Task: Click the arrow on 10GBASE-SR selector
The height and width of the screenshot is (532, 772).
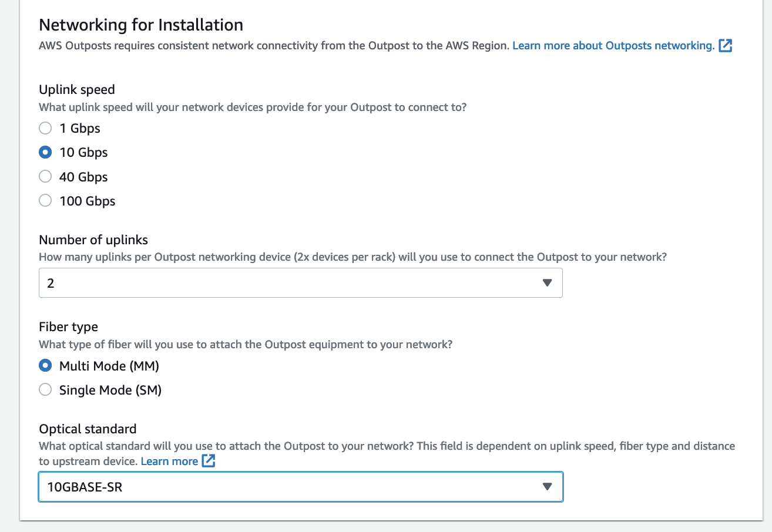Action: point(547,487)
